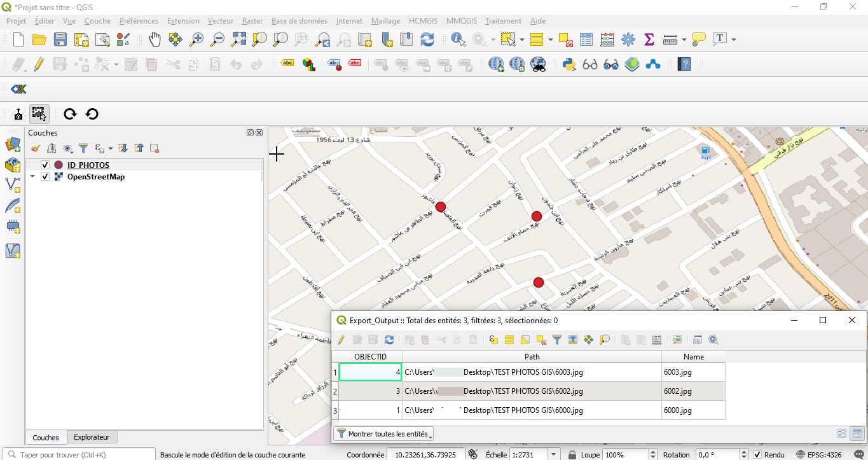Save the project with the floppy disk icon
This screenshot has height=460, width=868.
pyautogui.click(x=60, y=39)
